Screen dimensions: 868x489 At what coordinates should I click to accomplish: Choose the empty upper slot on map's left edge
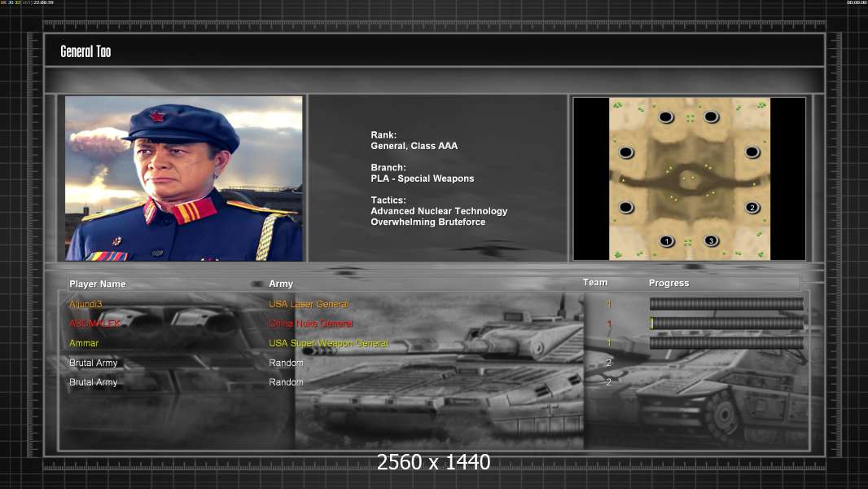click(625, 152)
